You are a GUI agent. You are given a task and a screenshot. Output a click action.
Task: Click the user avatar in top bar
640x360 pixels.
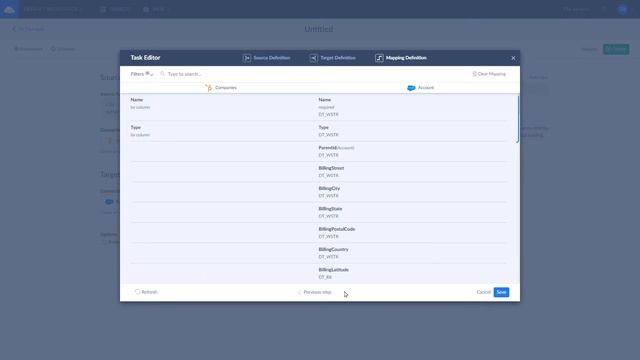pos(622,9)
